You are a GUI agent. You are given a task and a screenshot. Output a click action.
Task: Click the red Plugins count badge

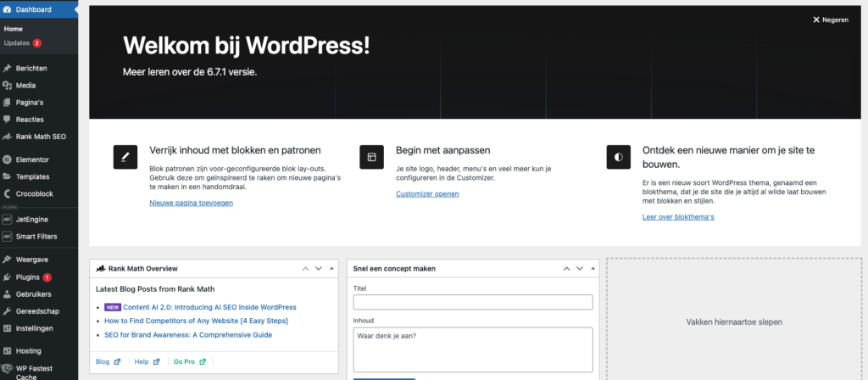47,277
